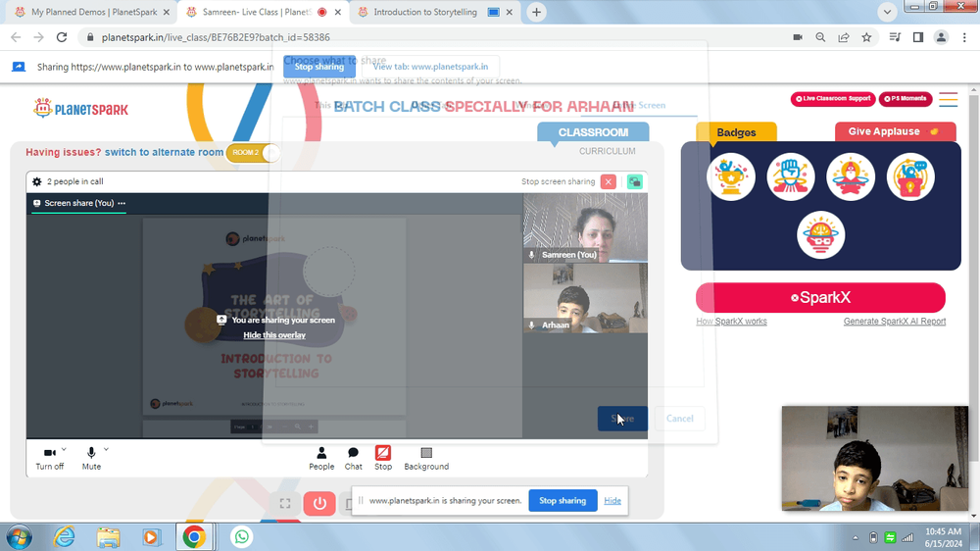Viewport: 980px width, 551px height.
Task: Click the fullscreen expand icon
Action: [x=285, y=504]
